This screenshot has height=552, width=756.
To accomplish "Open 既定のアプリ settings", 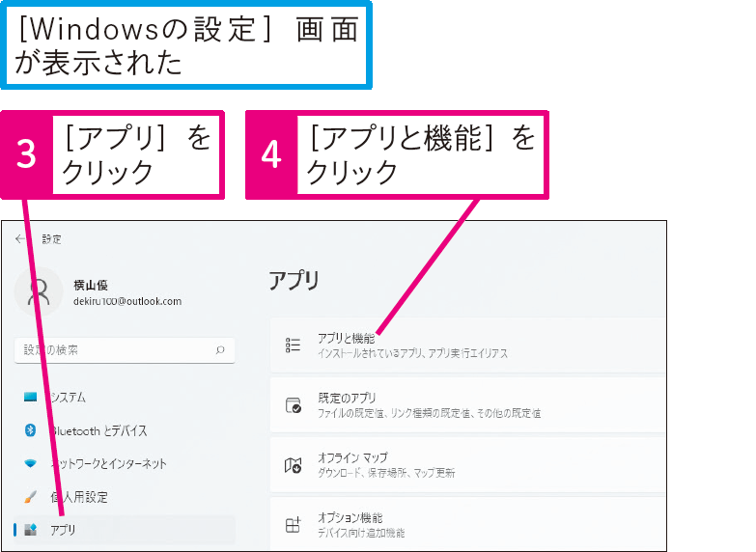I will tap(468, 405).
